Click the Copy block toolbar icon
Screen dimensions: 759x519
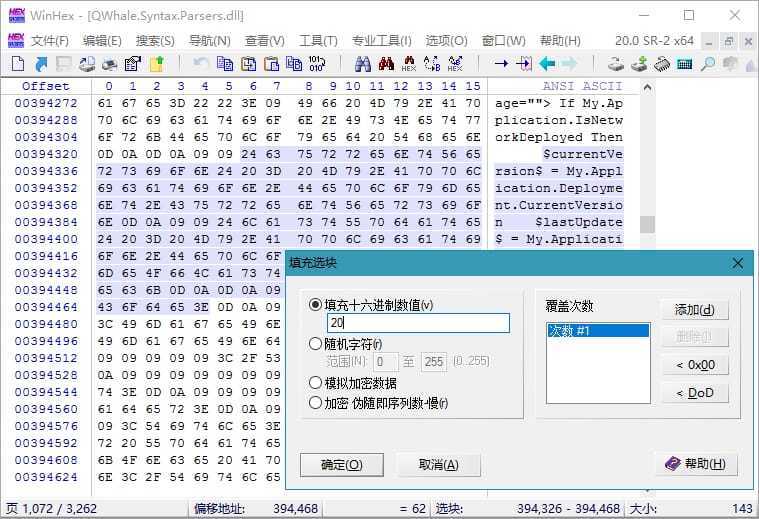tap(225, 63)
